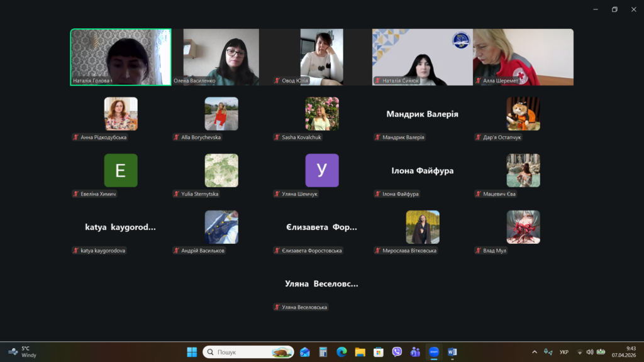Viewport: 644px width, 362px height.
Task: Click the microphone and location tray indicator
Action: (x=548, y=352)
